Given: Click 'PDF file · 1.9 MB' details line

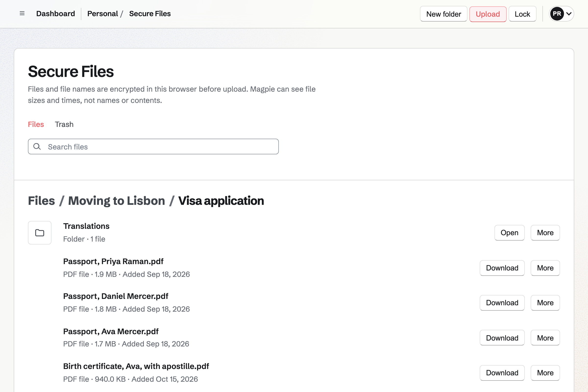Looking at the screenshot, I should pos(126,274).
